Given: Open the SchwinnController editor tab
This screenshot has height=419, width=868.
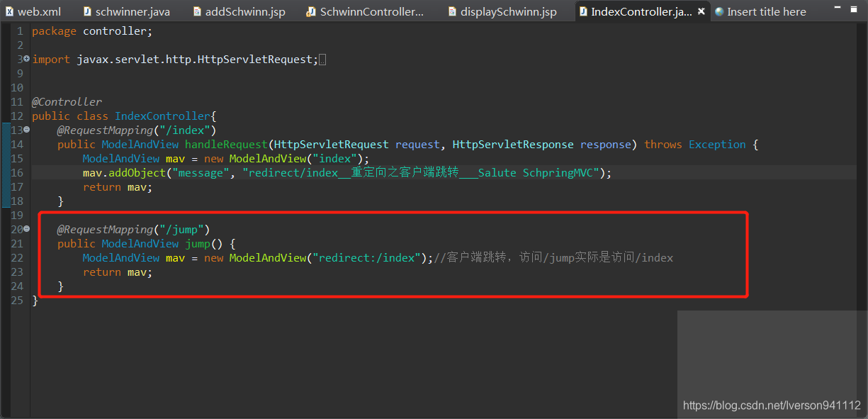Looking at the screenshot, I should point(366,12).
